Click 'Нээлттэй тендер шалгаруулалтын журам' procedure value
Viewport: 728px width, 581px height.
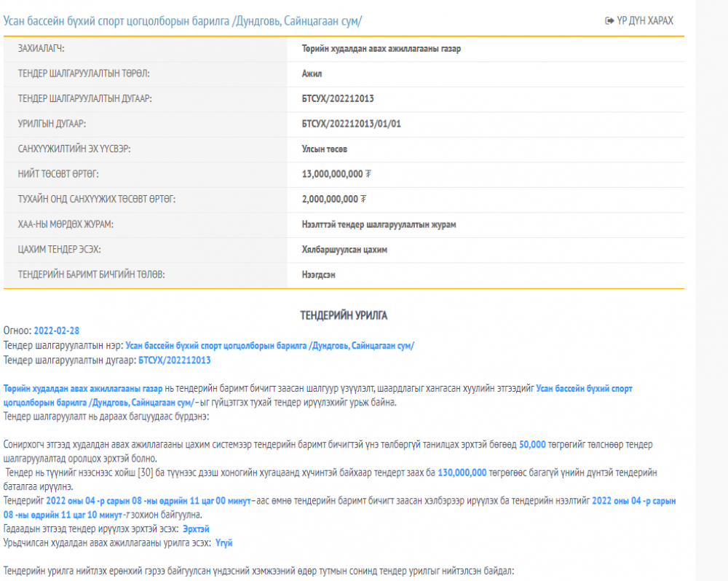(379, 224)
